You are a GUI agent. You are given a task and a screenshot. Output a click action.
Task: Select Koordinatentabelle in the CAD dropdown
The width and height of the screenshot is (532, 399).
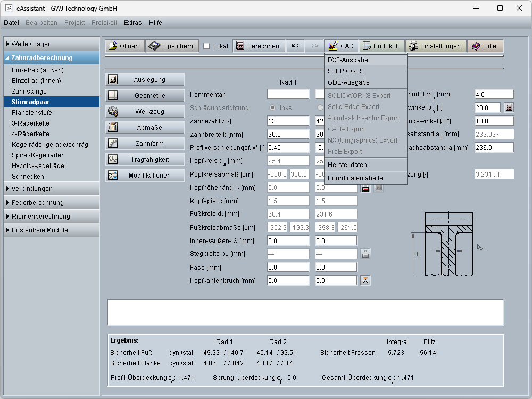pos(355,178)
